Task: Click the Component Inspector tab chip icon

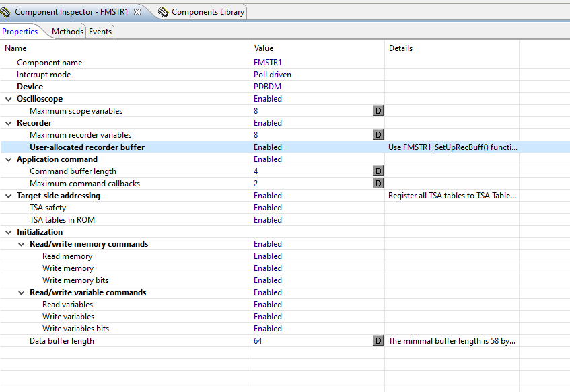Action: (x=6, y=12)
